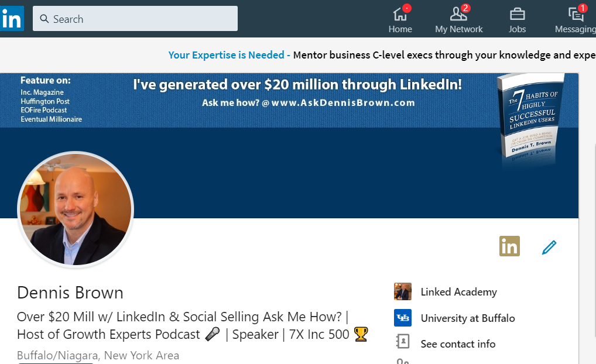The height and width of the screenshot is (364, 596).
Task: Click the gold LinkedIn premium badge
Action: point(509,246)
